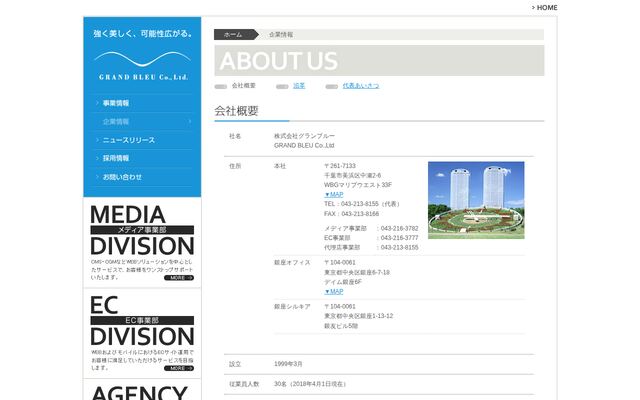The width and height of the screenshot is (640, 400).
Task: Click the TEL：043-213-8155 line
Action: pos(363,204)
